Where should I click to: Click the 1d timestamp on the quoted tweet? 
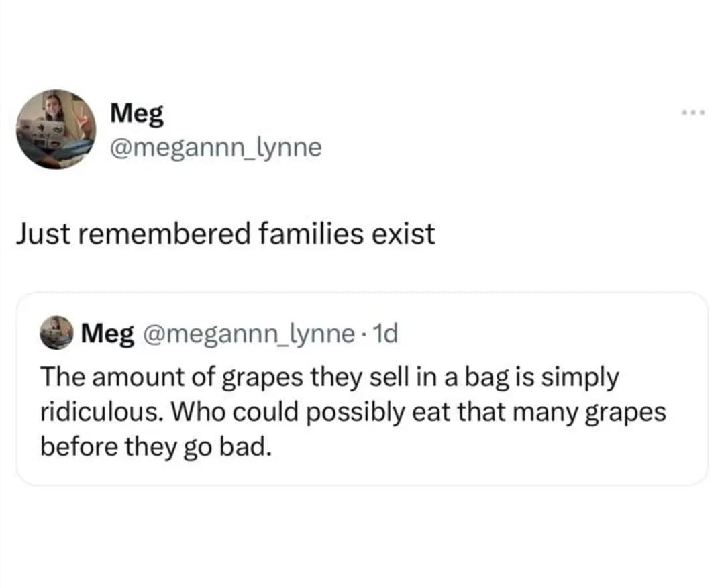pyautogui.click(x=387, y=333)
